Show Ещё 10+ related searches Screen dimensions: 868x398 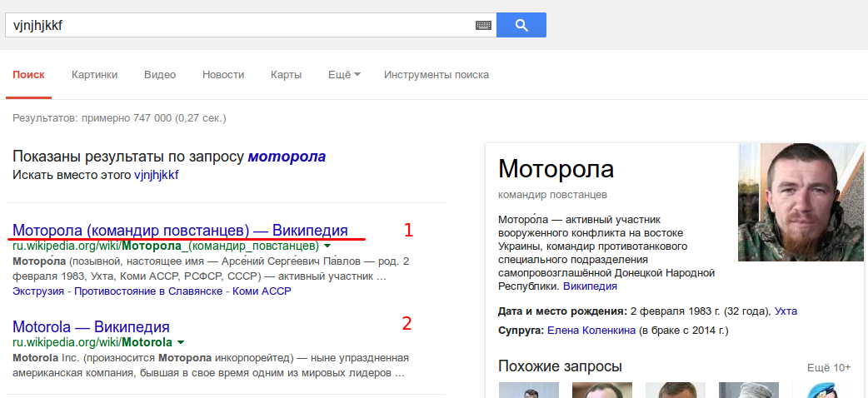click(829, 367)
